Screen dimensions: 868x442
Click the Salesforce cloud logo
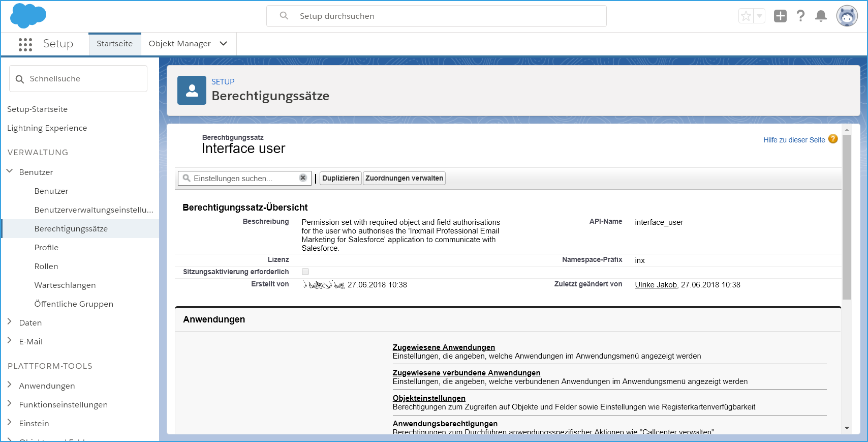click(28, 16)
